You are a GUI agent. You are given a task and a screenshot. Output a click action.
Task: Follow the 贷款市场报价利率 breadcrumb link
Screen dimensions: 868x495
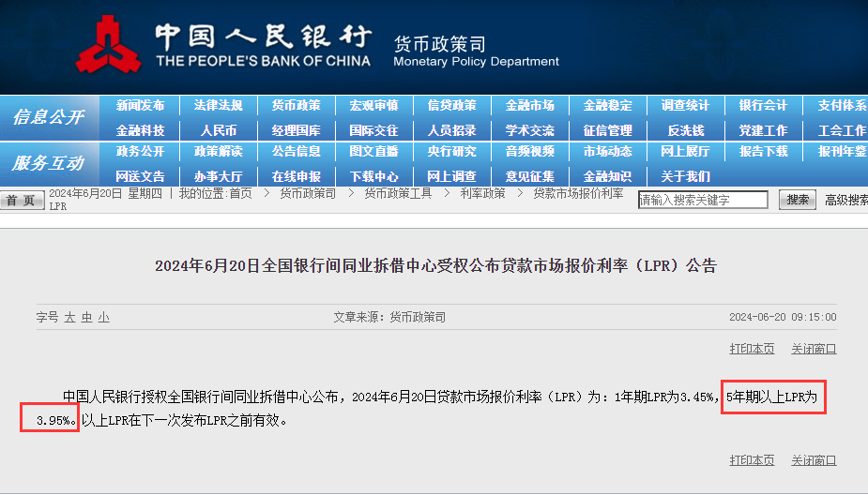[578, 193]
